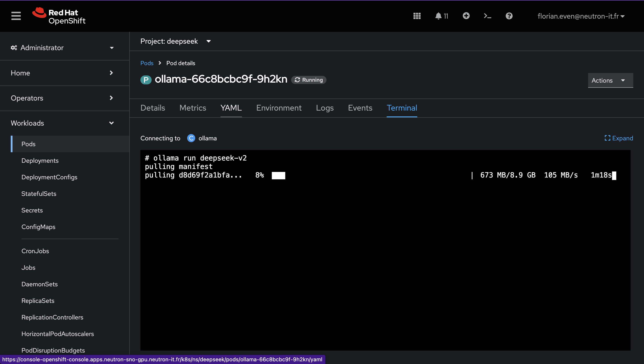Open the Project deepseek selector
644x364 pixels.
point(176,41)
